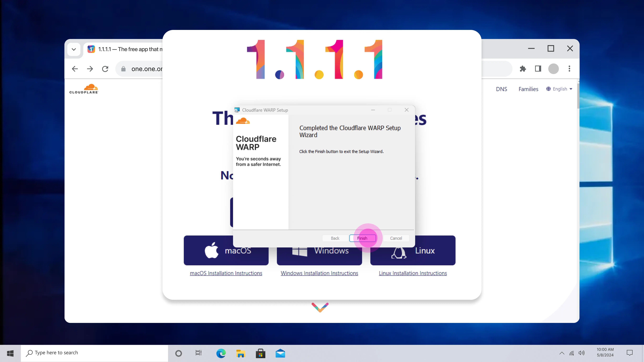
Task: Toggle the browser side panel icon
Action: [538, 69]
